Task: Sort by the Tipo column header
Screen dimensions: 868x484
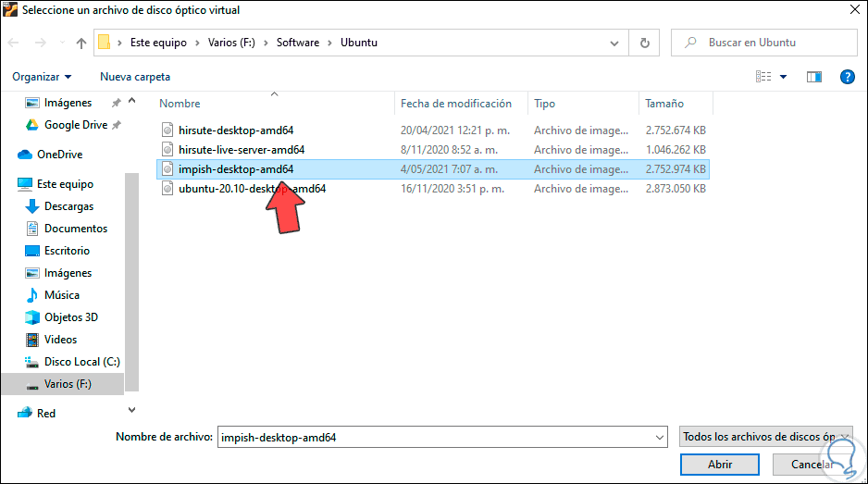Action: 545,104
